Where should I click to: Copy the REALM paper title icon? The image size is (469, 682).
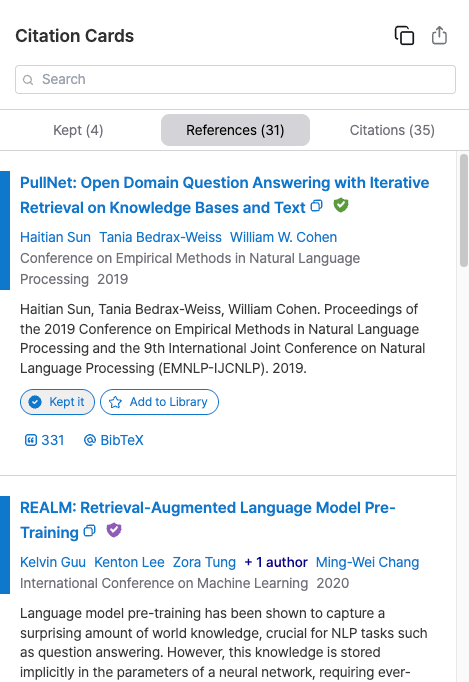point(90,531)
